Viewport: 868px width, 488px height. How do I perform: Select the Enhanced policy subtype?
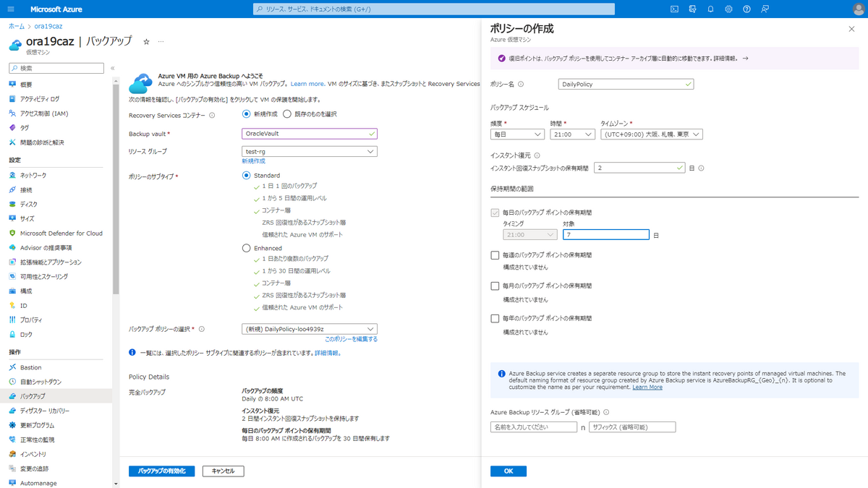coord(247,248)
